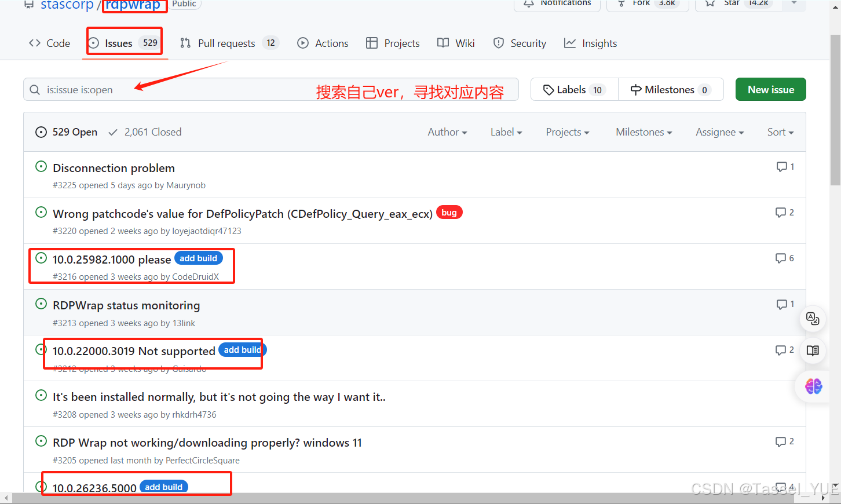Screen dimensions: 841x504
Task: Open the Pull requests tab
Action: pyautogui.click(x=229, y=43)
